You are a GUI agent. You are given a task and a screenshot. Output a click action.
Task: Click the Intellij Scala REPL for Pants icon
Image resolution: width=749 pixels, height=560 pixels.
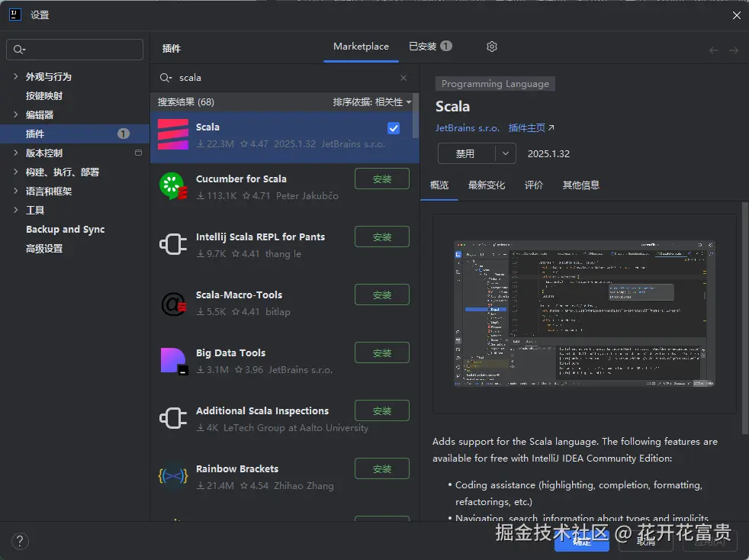(x=173, y=244)
